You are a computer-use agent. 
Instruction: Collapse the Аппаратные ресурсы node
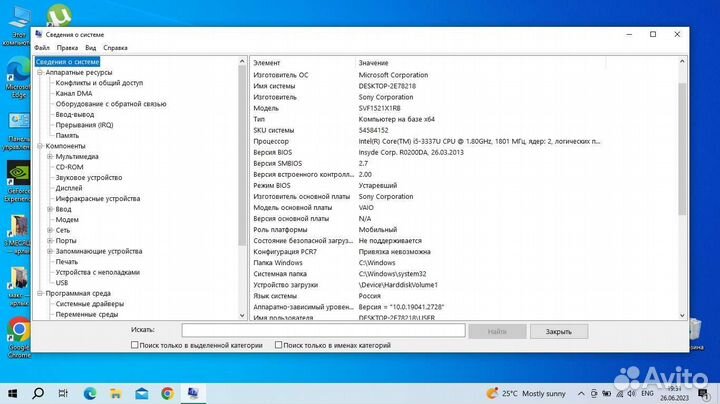tap(40, 73)
